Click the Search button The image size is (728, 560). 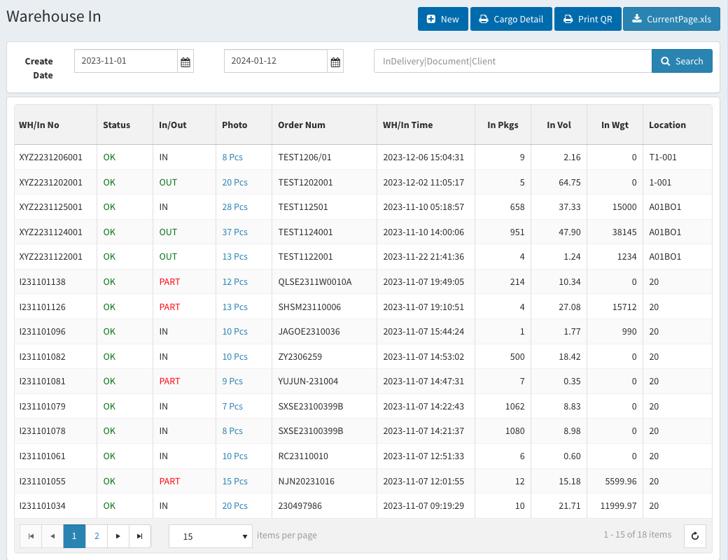click(x=682, y=61)
